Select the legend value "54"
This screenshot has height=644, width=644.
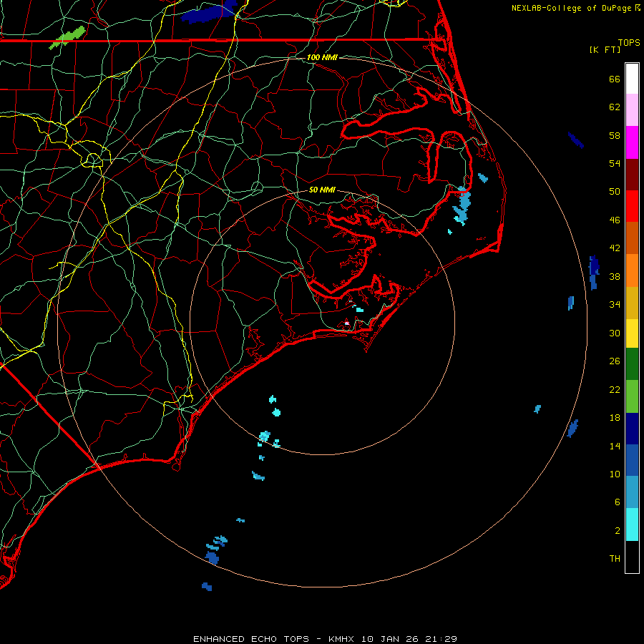[615, 163]
